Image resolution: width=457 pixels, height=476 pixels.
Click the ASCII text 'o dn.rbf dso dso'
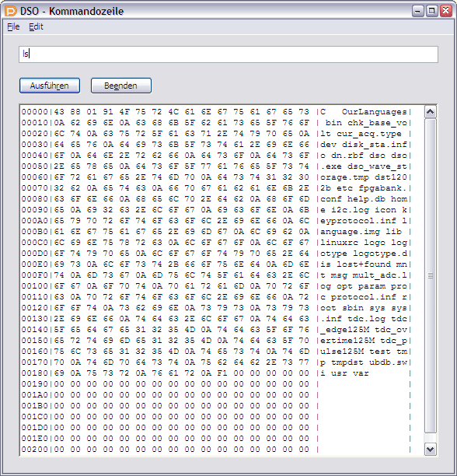[x=364, y=156]
